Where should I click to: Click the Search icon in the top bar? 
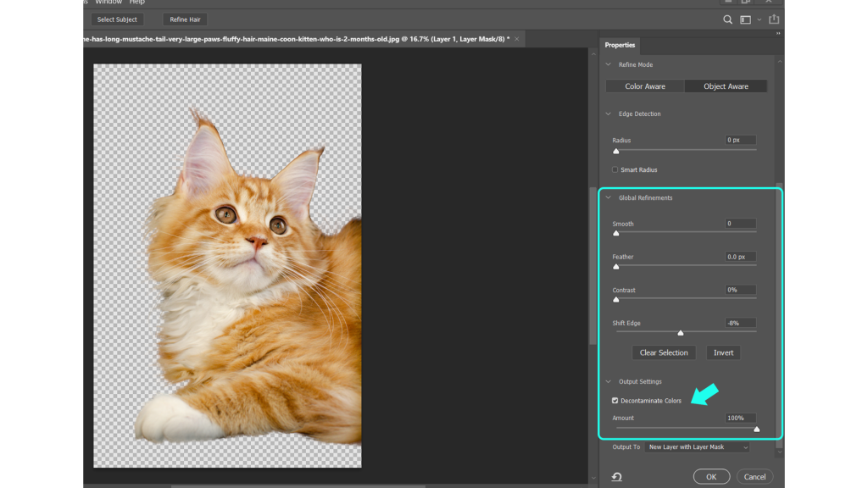pyautogui.click(x=727, y=19)
